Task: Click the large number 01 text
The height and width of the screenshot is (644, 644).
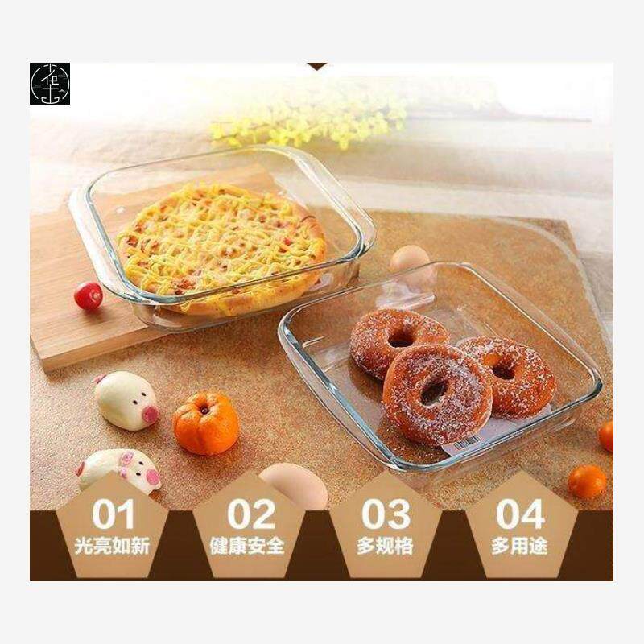Action: [x=113, y=514]
